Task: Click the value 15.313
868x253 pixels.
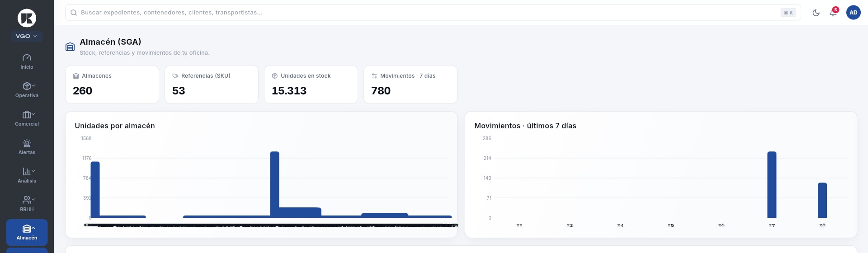Action: (289, 91)
